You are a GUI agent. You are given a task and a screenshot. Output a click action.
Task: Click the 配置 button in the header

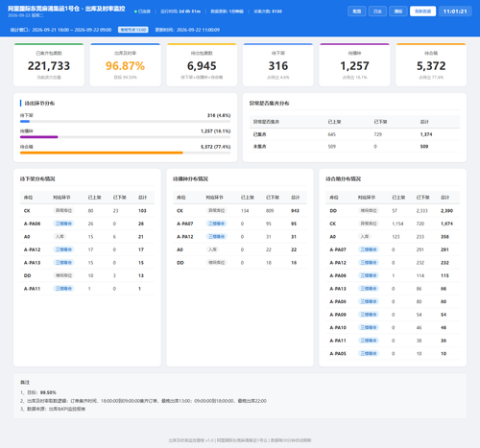[357, 12]
